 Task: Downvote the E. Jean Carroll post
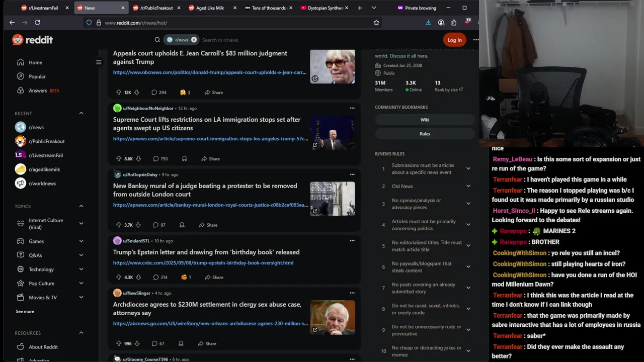click(x=136, y=93)
